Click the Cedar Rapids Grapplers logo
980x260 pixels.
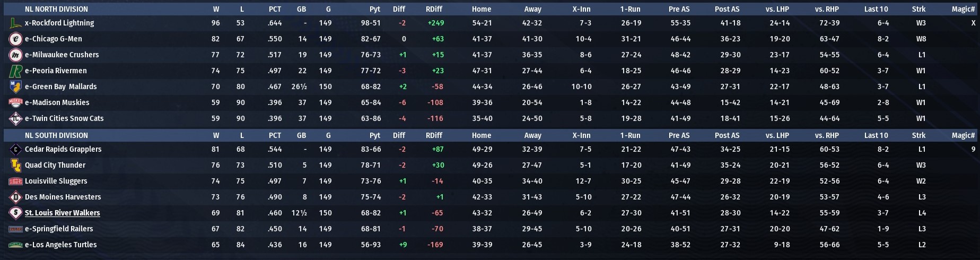tap(15, 150)
